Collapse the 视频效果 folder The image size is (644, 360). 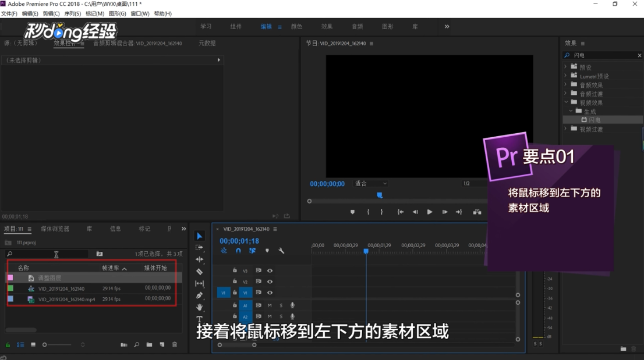tap(566, 102)
